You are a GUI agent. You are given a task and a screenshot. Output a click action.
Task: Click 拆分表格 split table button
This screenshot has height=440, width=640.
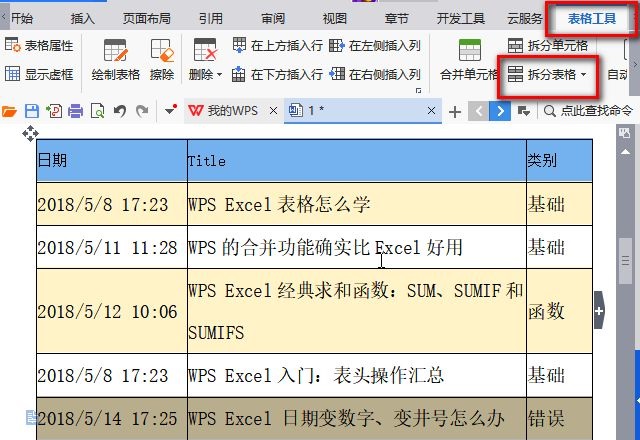pyautogui.click(x=541, y=74)
